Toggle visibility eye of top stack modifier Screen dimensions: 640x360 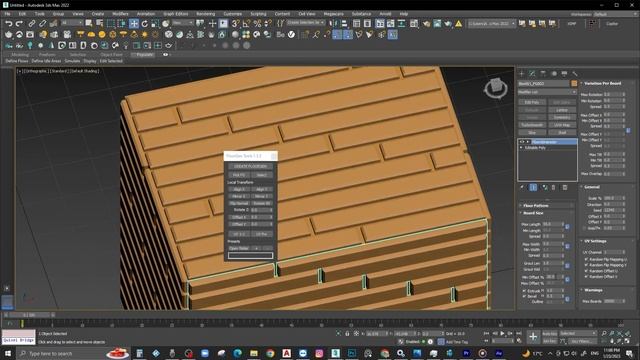point(522,142)
